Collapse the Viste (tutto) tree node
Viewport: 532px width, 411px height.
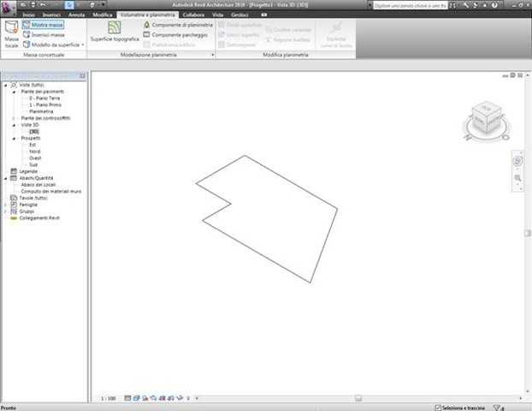(5, 85)
